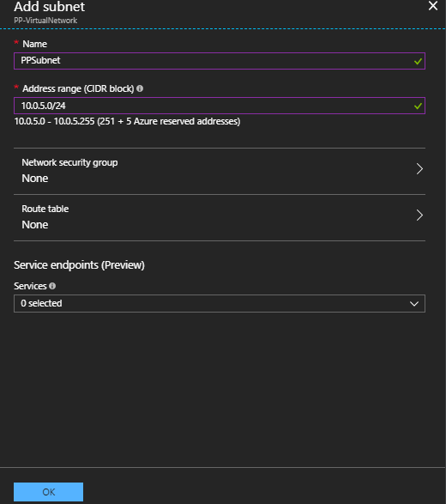Click '0 selected' in Services combo box
Screen dimensions: 446x504
coord(41,303)
